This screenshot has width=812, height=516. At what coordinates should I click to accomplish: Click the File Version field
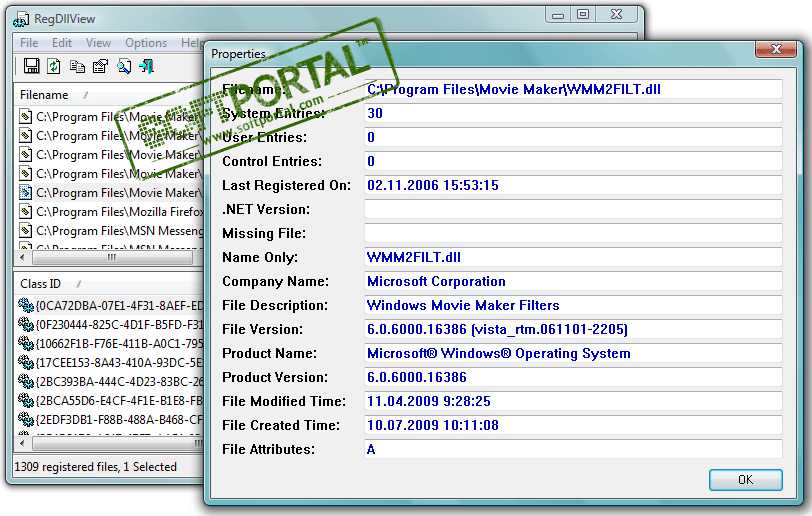[x=573, y=329]
